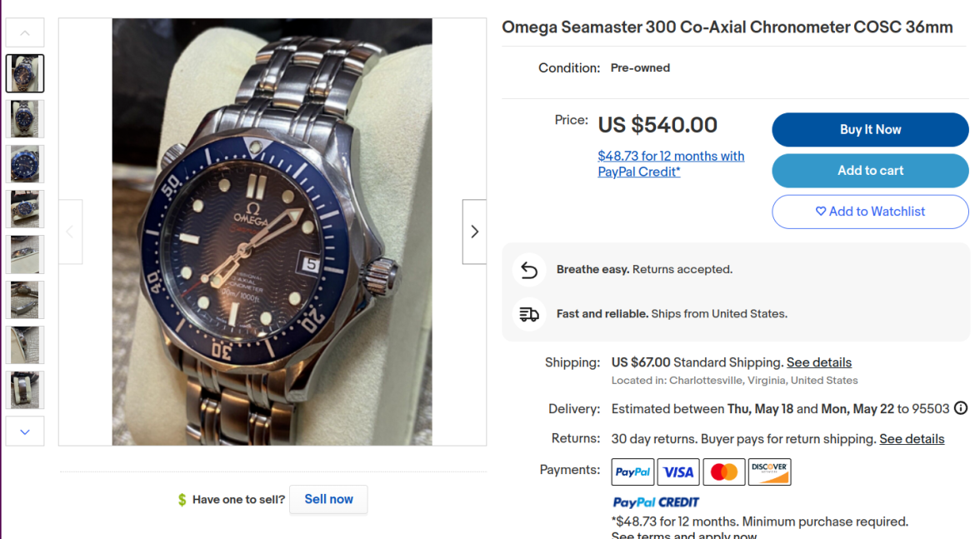Click the Discover card payment icon
Screen dimensions: 980x539
tap(769, 472)
